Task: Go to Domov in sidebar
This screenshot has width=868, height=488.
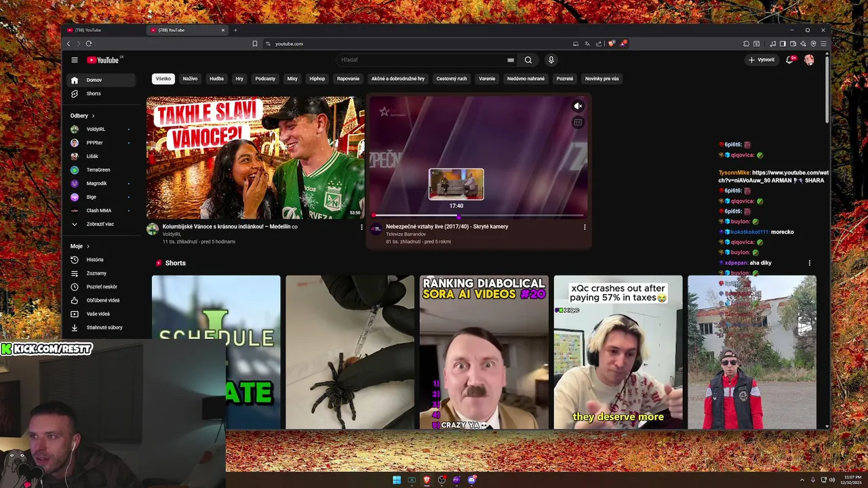Action: coord(100,80)
